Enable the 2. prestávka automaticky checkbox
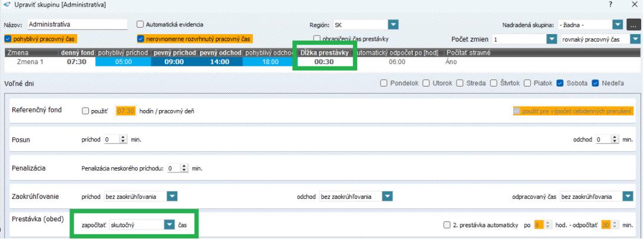The width and height of the screenshot is (644, 239). click(x=447, y=224)
